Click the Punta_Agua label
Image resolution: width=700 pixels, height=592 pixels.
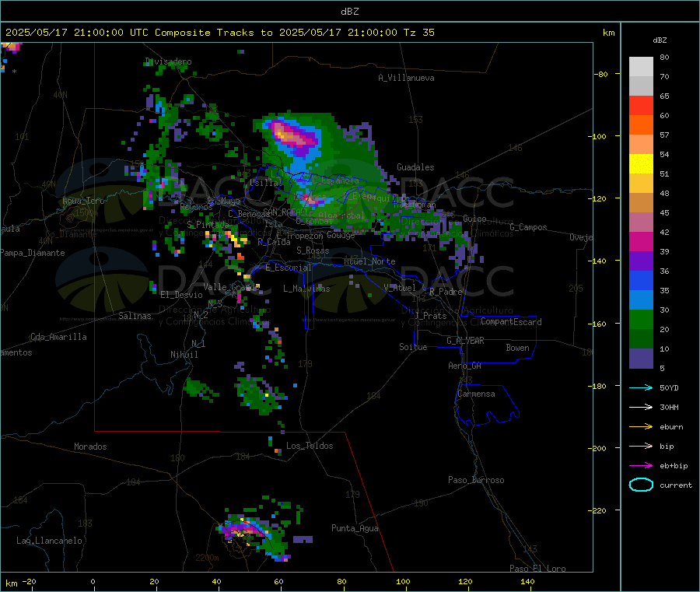(x=355, y=528)
